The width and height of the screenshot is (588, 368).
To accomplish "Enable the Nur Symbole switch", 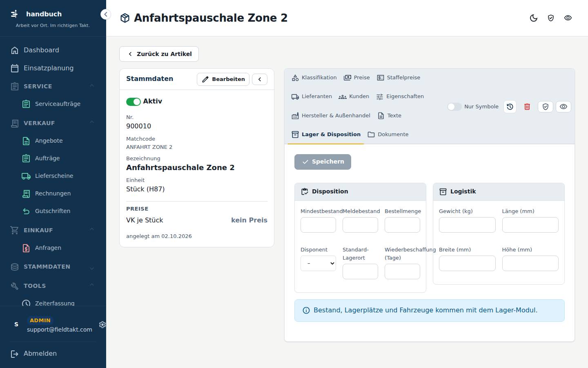I will 454,107.
